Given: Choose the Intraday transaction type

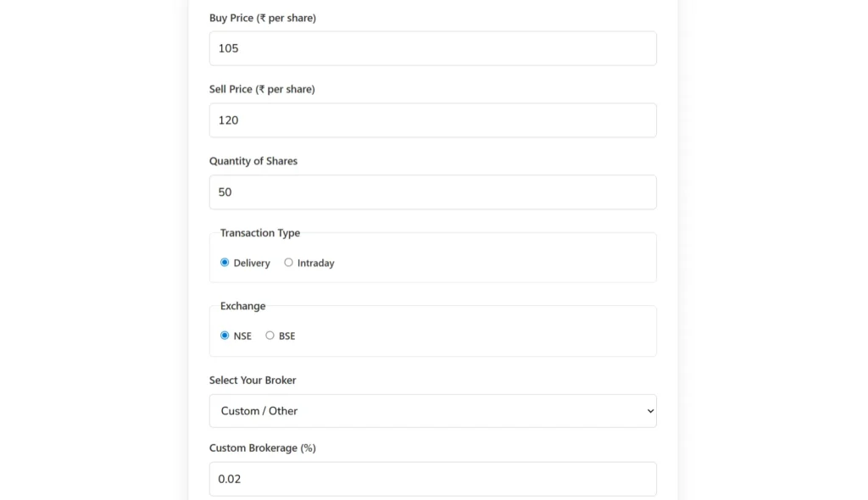Looking at the screenshot, I should (288, 263).
